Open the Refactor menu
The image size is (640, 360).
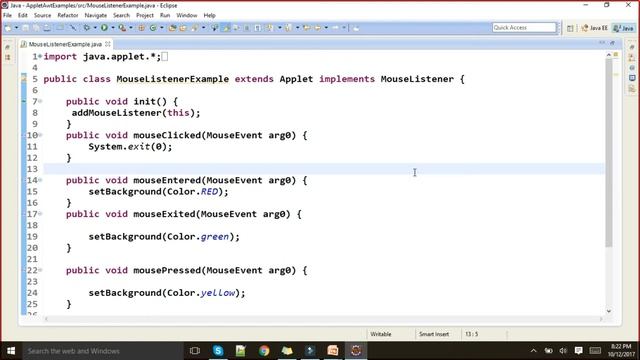(x=68, y=15)
